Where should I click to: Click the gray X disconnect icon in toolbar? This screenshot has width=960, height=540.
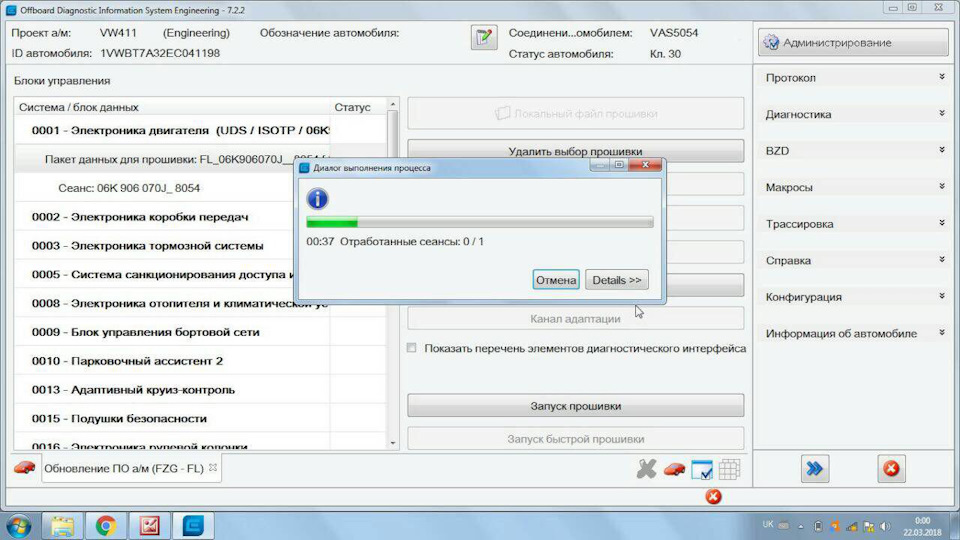tap(646, 469)
